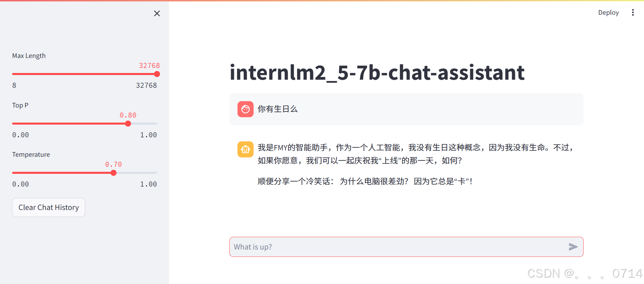Click the yellow robot assistant avatar

tap(245, 149)
